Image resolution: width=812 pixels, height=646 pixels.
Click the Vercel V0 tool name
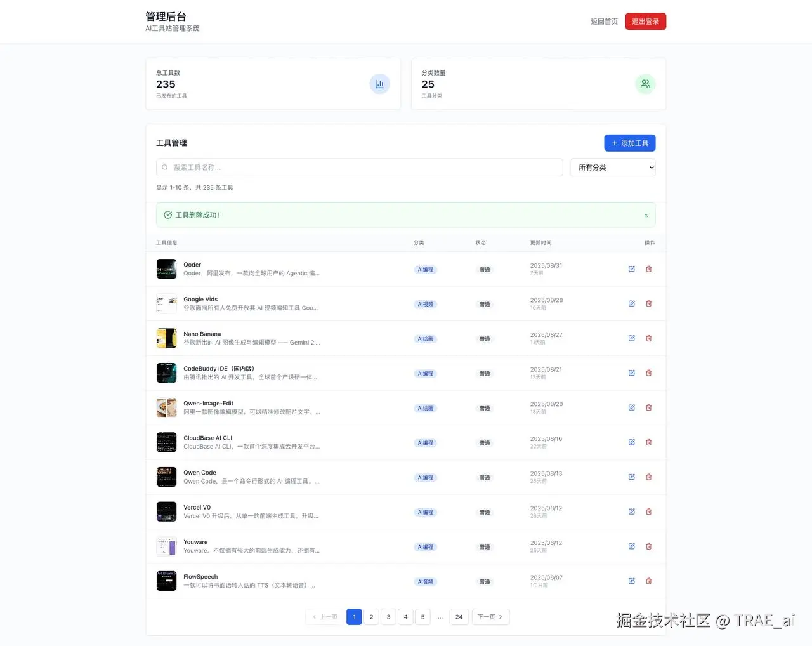[197, 508]
